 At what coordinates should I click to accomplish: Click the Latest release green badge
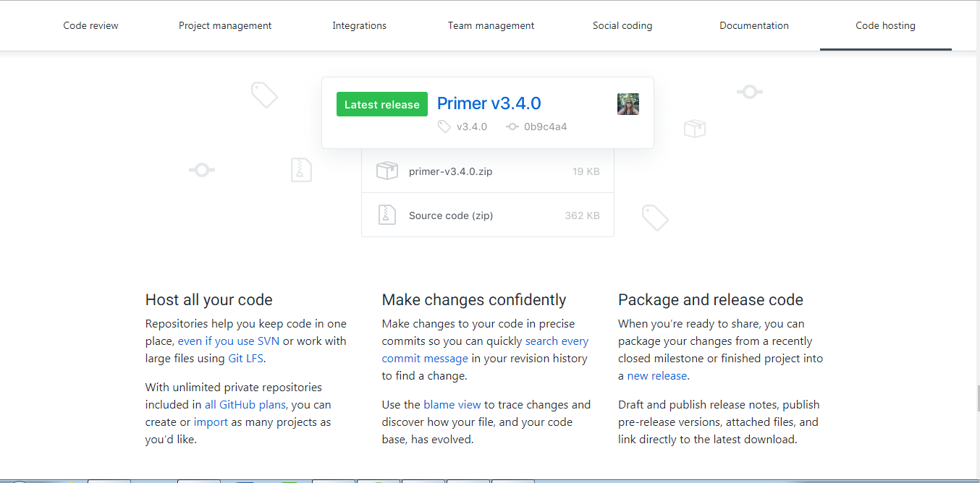[x=381, y=105]
